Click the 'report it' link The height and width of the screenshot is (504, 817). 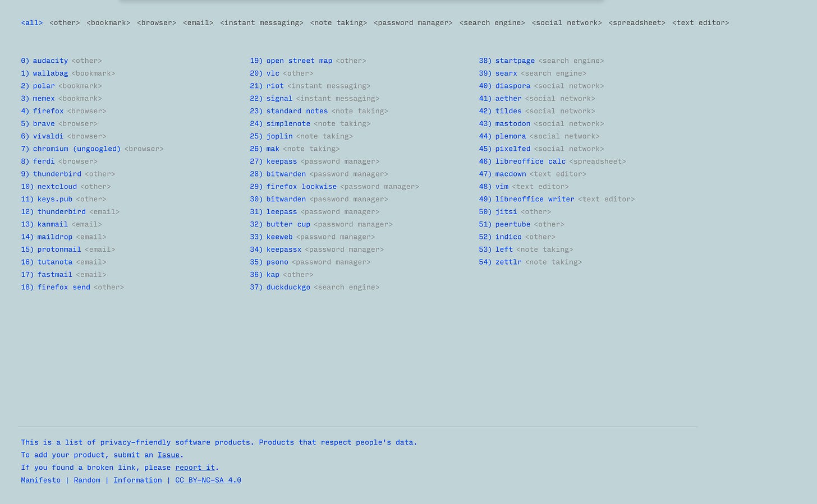pos(195,468)
